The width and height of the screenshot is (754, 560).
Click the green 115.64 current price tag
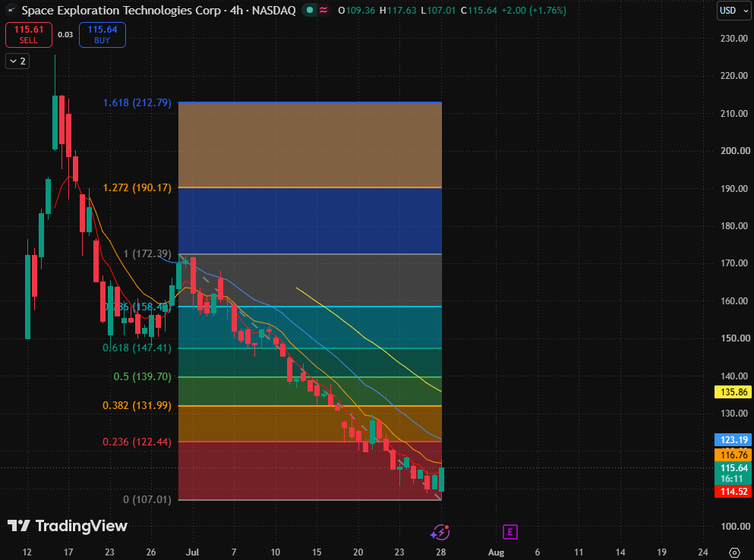[x=733, y=473]
